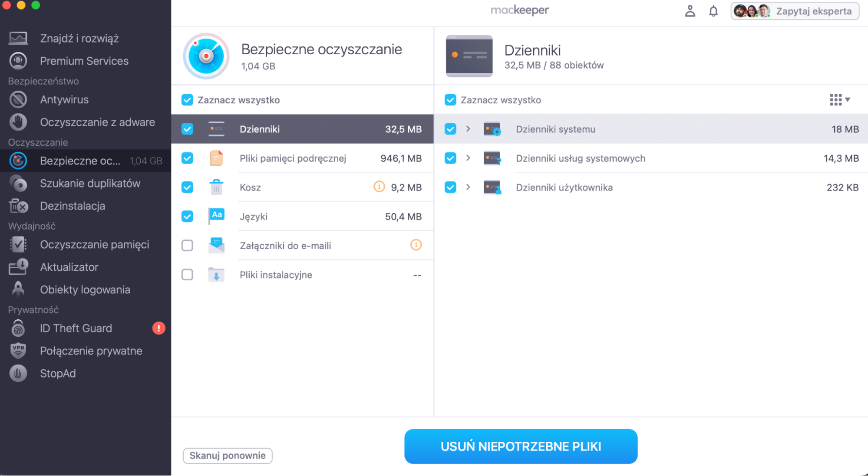The image size is (868, 476).
Task: Uncheck the Kosz checkbox
Action: [187, 187]
